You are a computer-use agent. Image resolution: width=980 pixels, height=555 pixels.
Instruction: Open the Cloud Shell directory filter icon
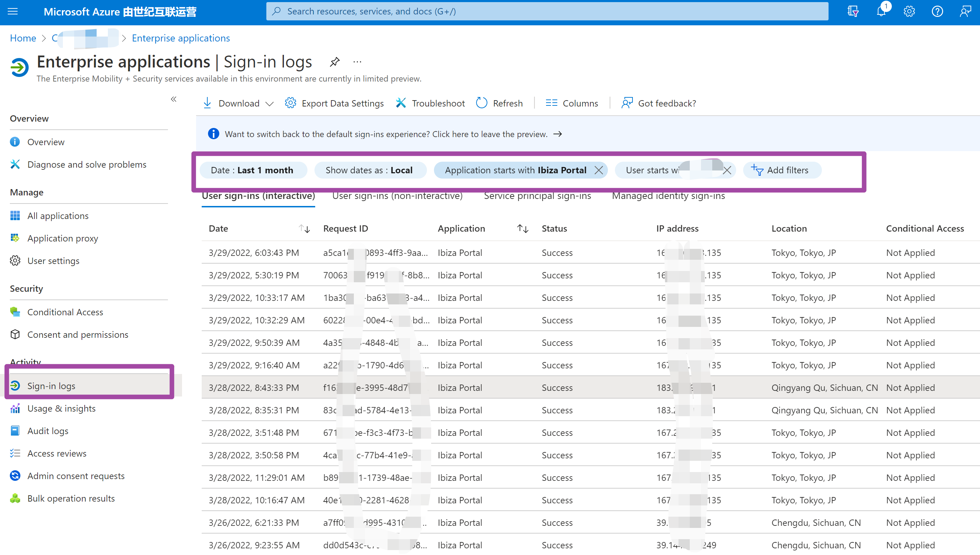tap(853, 12)
